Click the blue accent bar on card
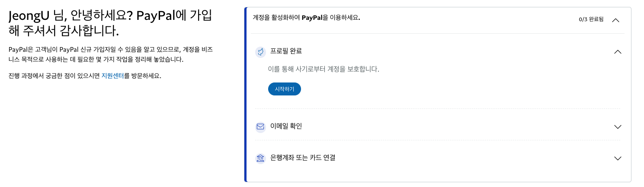The width and height of the screenshot is (644, 187). click(x=246, y=95)
